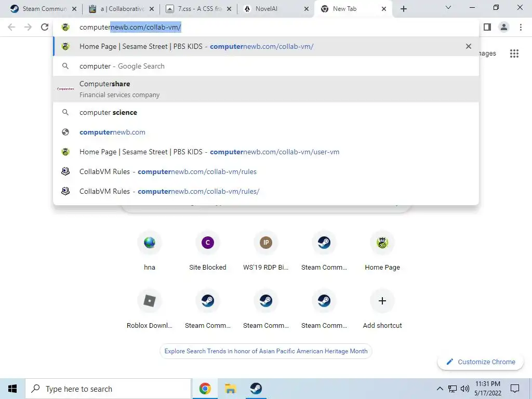Open the volume tray icon
Screen dimensions: 532x399
click(465, 389)
